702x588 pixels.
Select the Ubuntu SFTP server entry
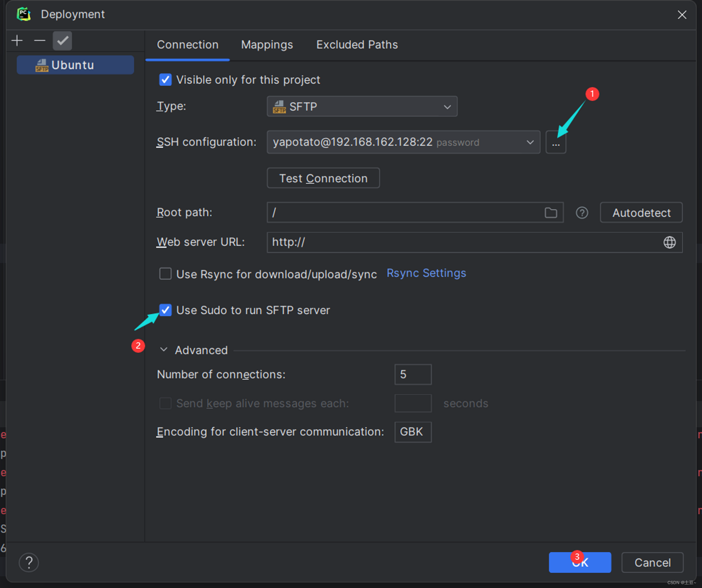pyautogui.click(x=75, y=65)
